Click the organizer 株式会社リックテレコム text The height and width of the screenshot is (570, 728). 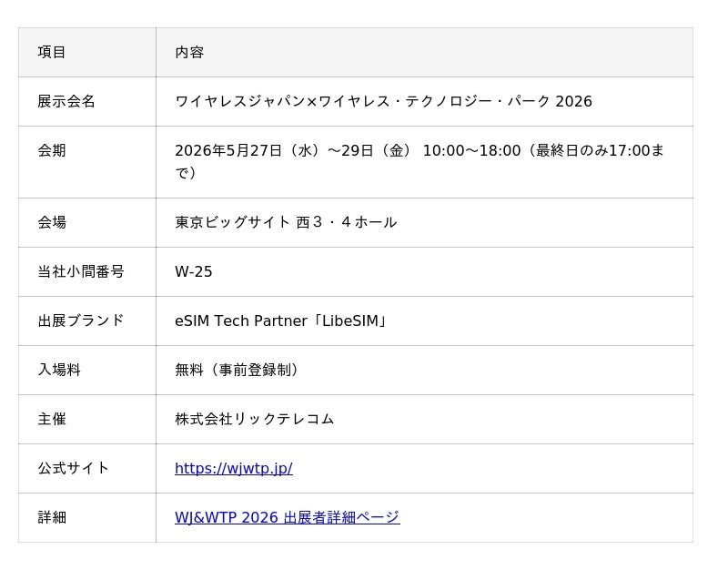coord(255,419)
